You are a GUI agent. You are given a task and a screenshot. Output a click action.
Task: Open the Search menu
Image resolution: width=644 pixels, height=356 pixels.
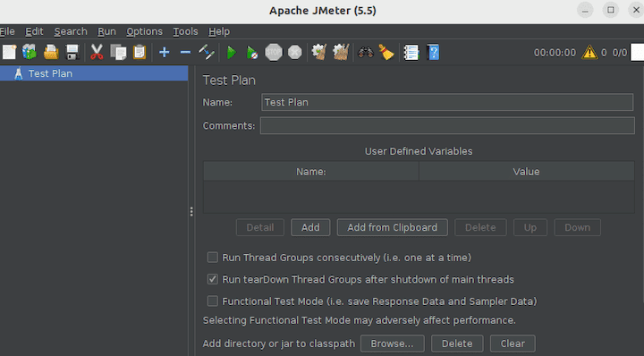tap(71, 31)
